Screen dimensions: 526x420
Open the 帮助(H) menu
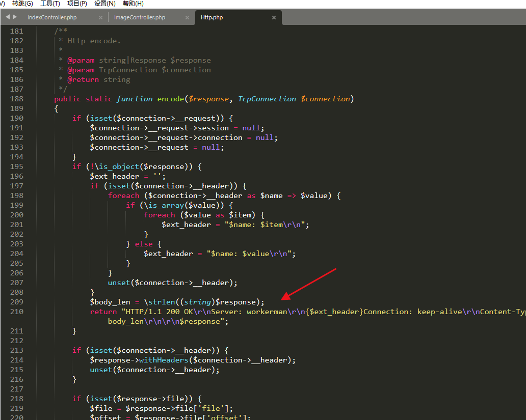point(133,4)
